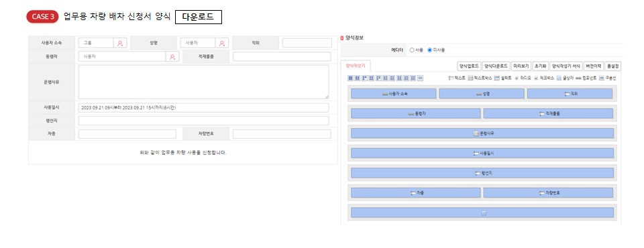Screen dimensions: 644x248
Task: Select the 직위 block in the form builder
Action: coord(570,94)
